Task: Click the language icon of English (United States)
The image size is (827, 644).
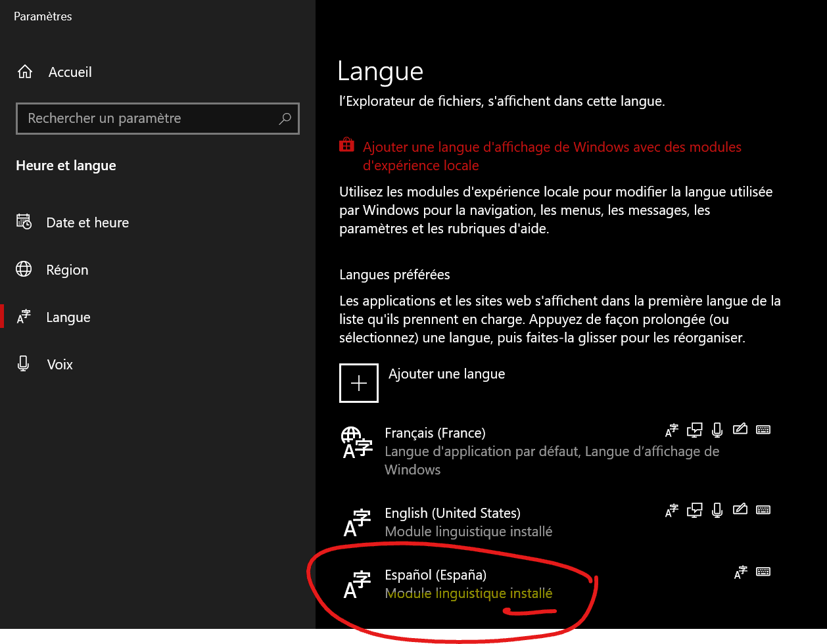Action: [358, 523]
